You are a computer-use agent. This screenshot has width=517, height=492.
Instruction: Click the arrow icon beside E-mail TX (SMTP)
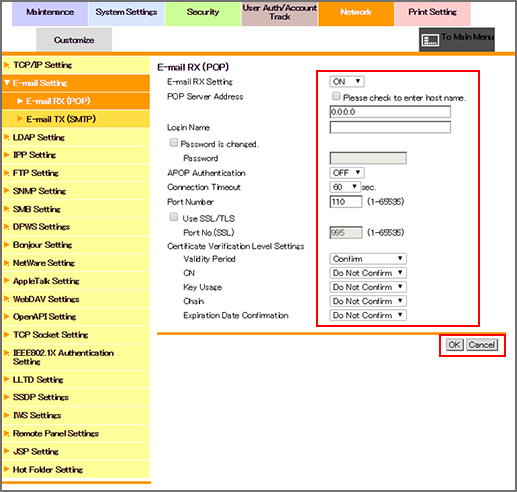[20, 119]
